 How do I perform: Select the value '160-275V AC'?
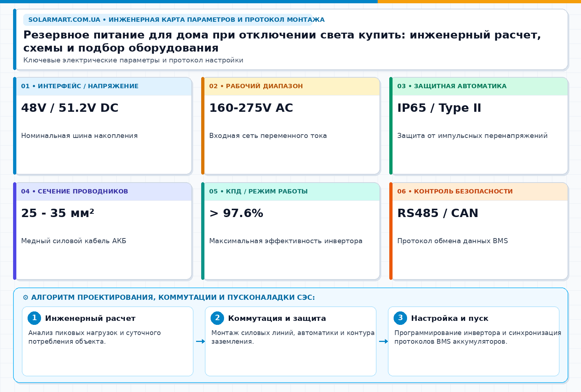pyautogui.click(x=251, y=108)
